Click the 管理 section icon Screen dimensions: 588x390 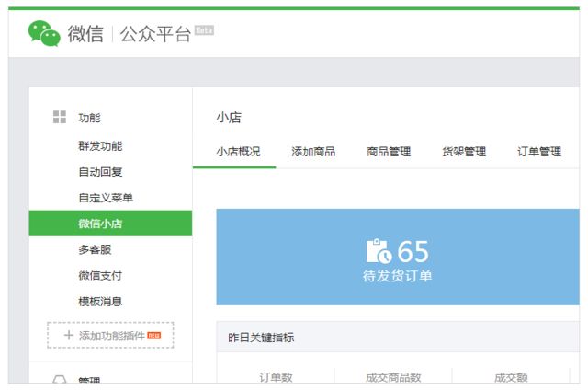tap(60, 379)
